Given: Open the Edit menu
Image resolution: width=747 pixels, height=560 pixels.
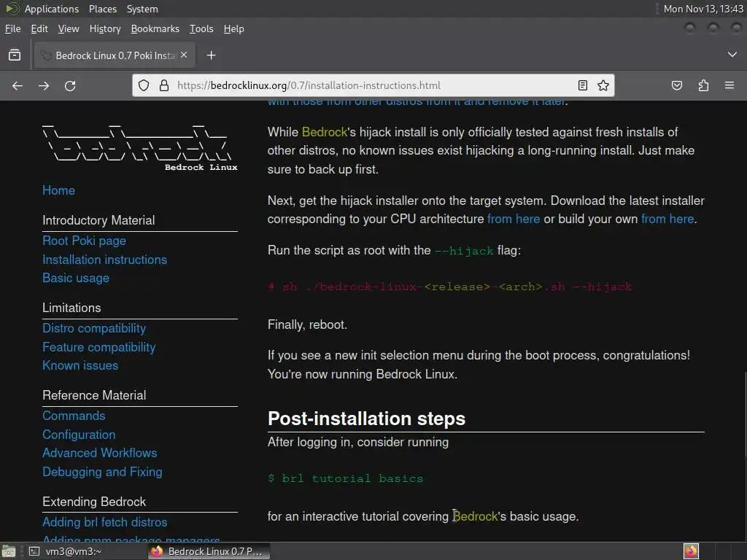Looking at the screenshot, I should coord(39,28).
